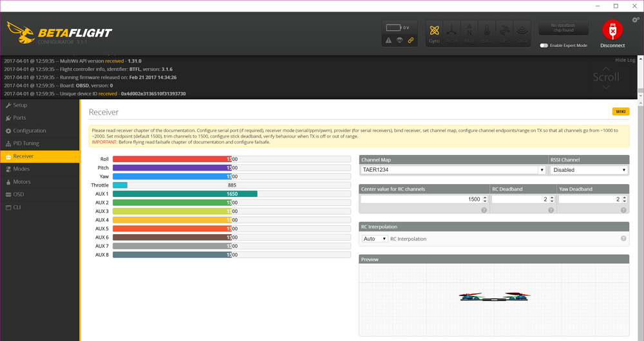The width and height of the screenshot is (644, 341).
Task: Click the AUX 6 channel bar
Action: 232,237
